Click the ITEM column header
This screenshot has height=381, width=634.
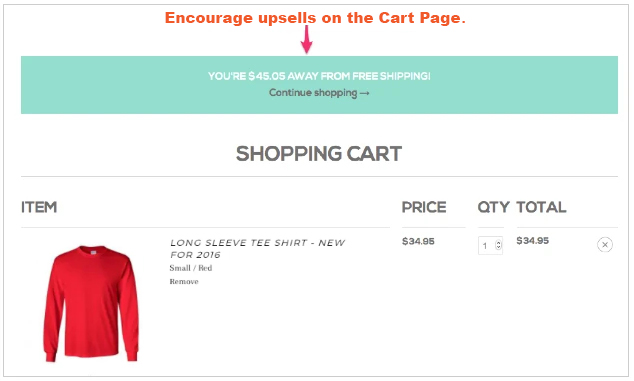tap(39, 207)
